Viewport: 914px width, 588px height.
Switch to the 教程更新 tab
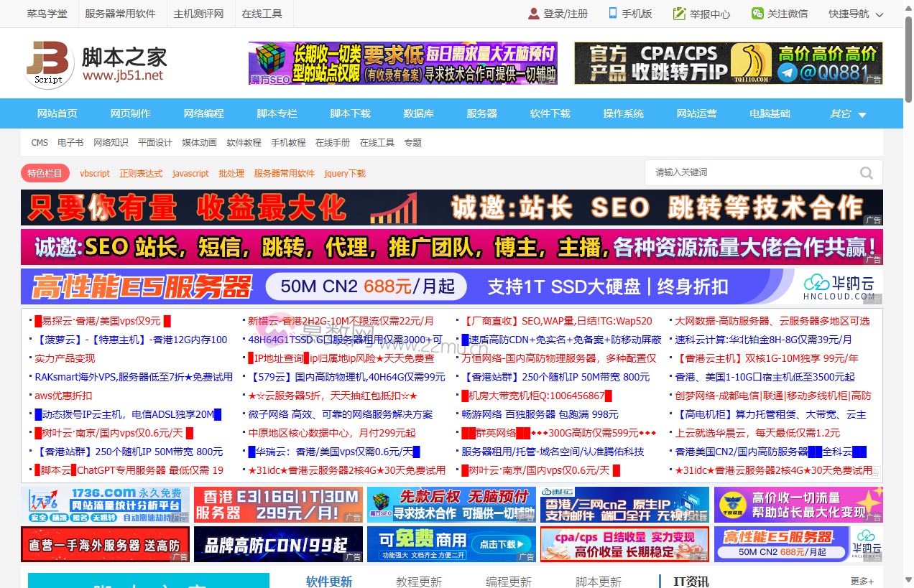pos(419,582)
